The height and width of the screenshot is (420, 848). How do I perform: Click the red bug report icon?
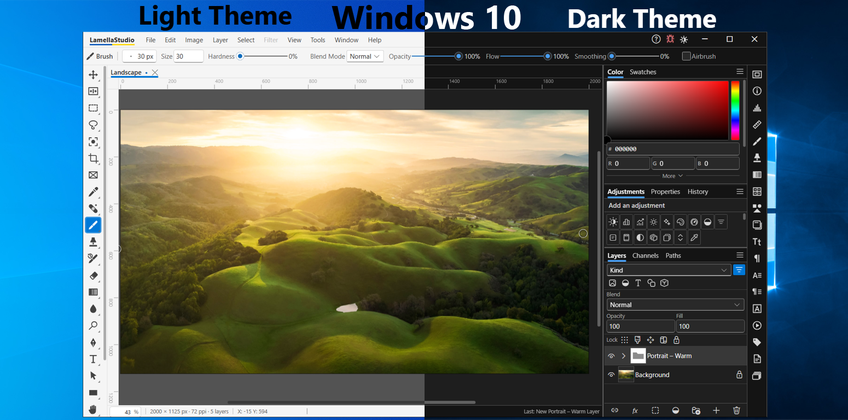coord(670,39)
